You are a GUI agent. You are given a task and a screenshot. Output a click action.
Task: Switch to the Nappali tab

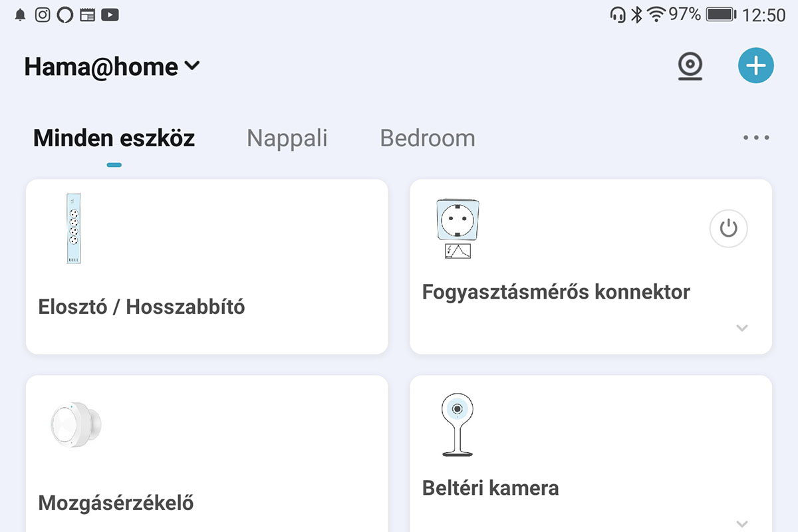(287, 138)
